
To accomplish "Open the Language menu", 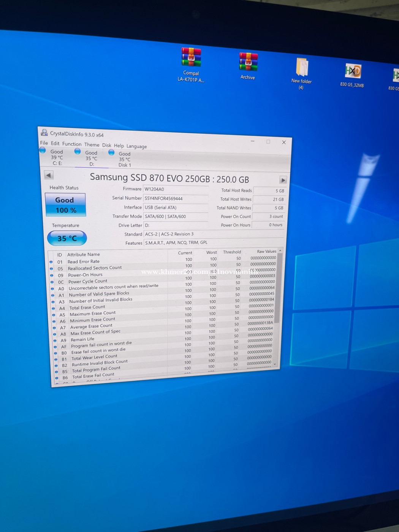I will [136, 146].
